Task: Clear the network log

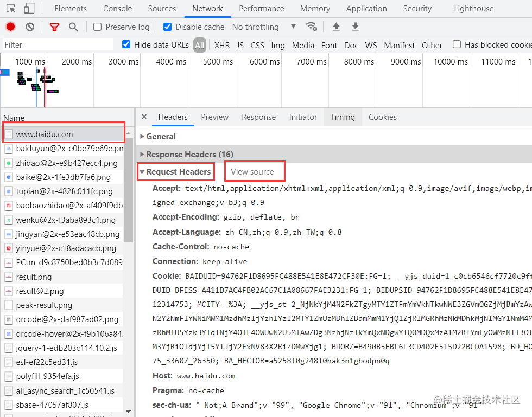Action: click(x=30, y=27)
